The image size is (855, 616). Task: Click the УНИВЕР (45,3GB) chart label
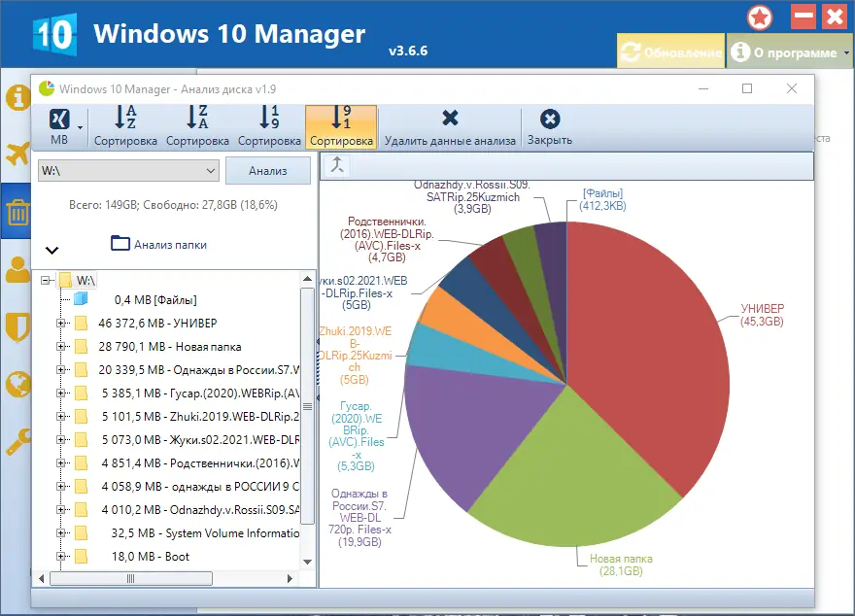coord(762,315)
